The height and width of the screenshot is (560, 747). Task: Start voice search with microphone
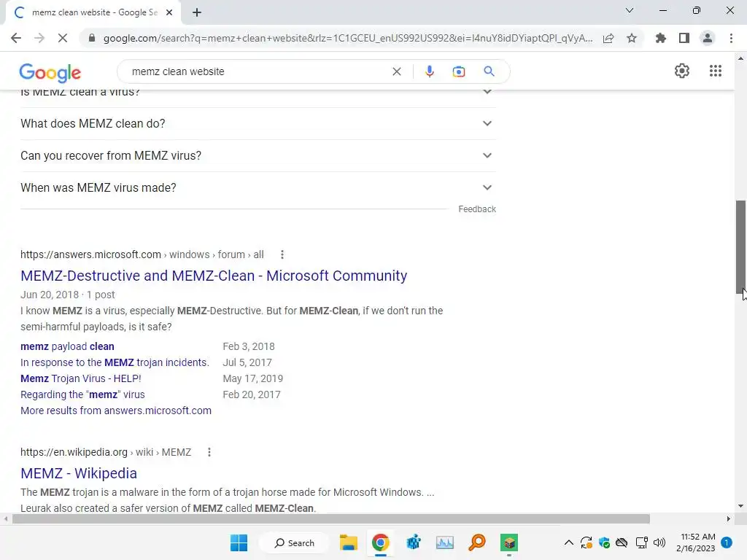coord(429,71)
